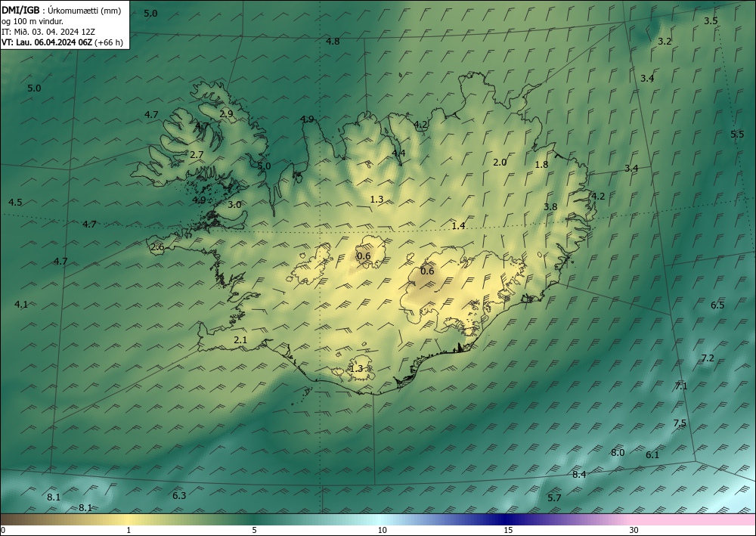Select the value '7.2' on the map
The height and width of the screenshot is (536, 756).
click(x=708, y=358)
